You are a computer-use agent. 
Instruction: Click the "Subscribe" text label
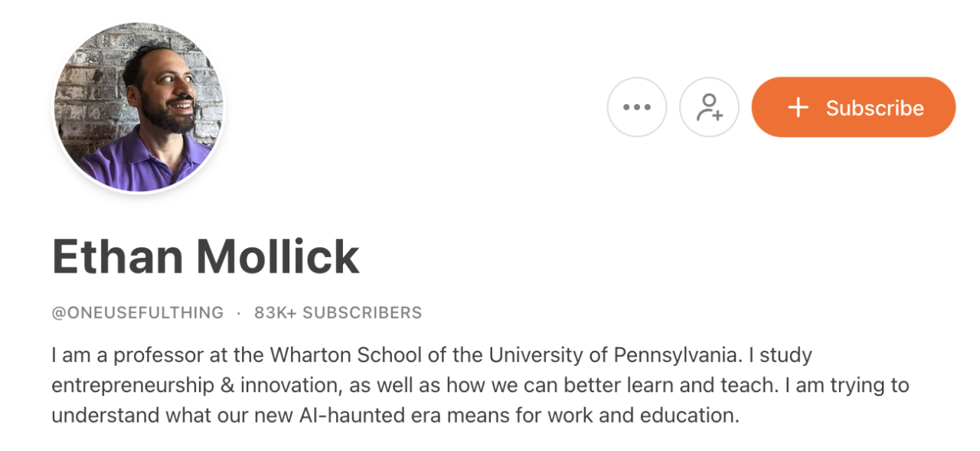pos(874,108)
